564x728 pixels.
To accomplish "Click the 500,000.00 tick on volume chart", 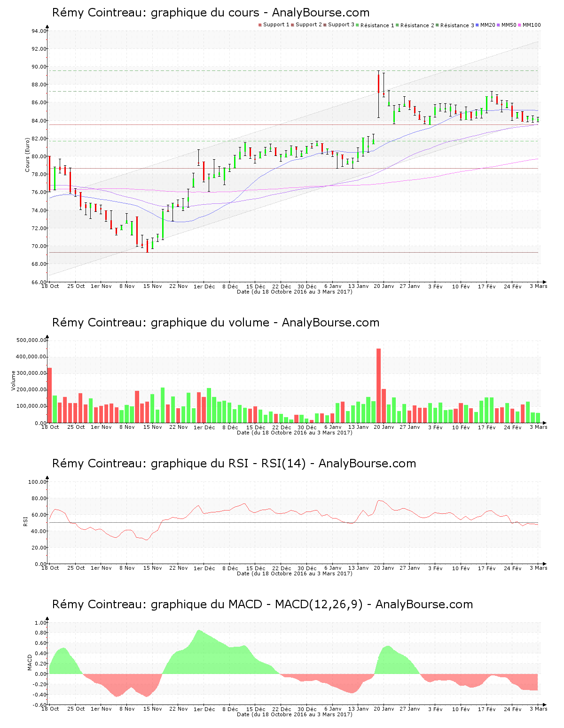I will click(31, 340).
